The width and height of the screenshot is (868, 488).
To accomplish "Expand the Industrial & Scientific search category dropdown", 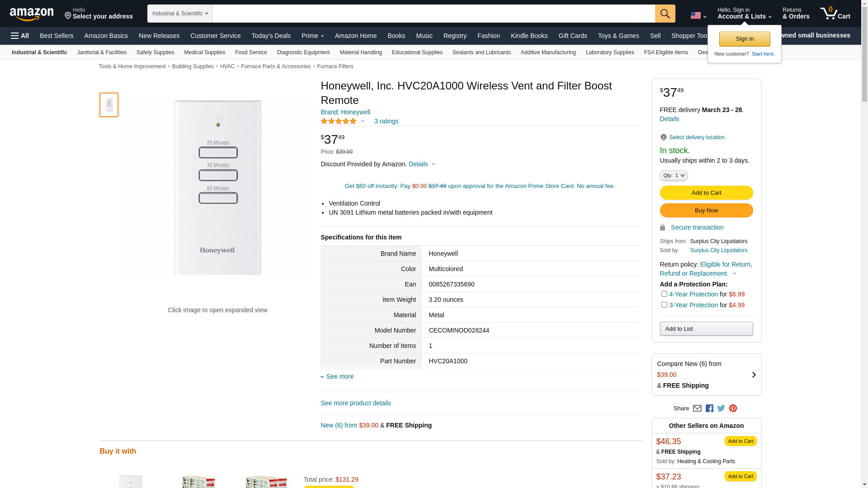I will pyautogui.click(x=180, y=14).
